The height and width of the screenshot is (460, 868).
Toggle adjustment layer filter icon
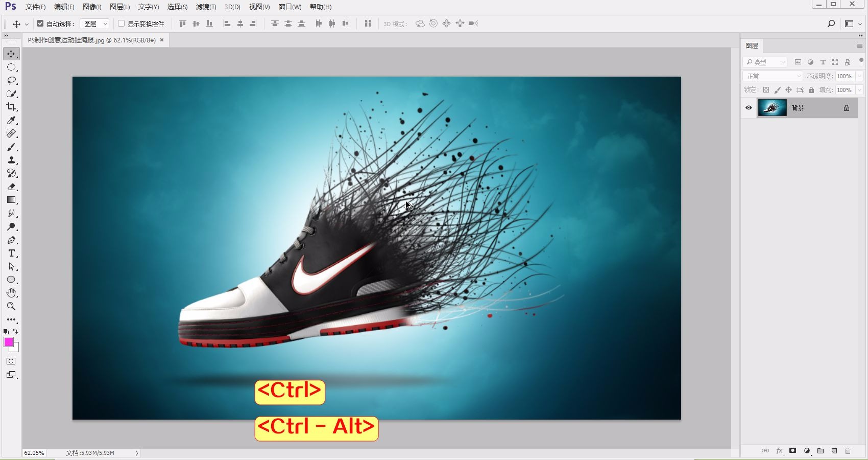tap(810, 62)
